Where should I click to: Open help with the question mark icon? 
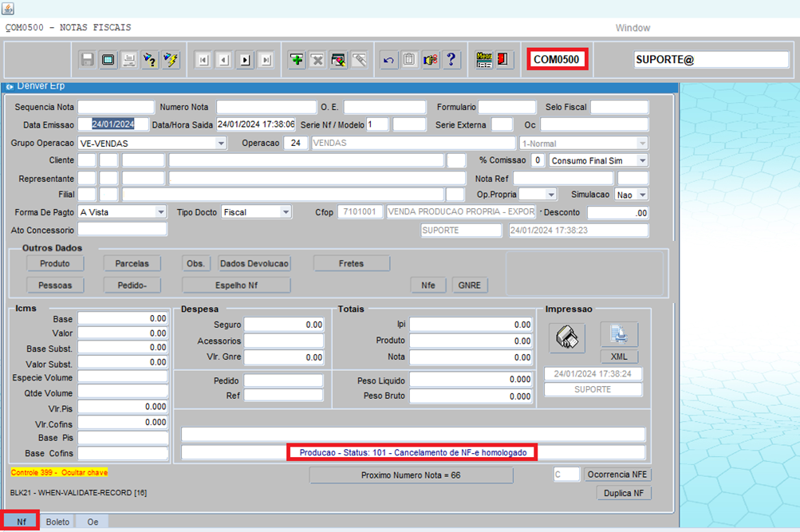(x=451, y=60)
